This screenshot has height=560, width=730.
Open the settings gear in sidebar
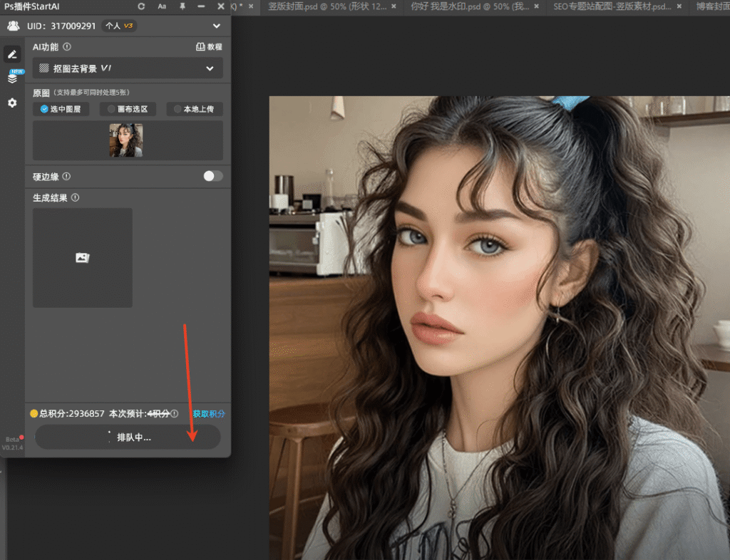(12, 103)
